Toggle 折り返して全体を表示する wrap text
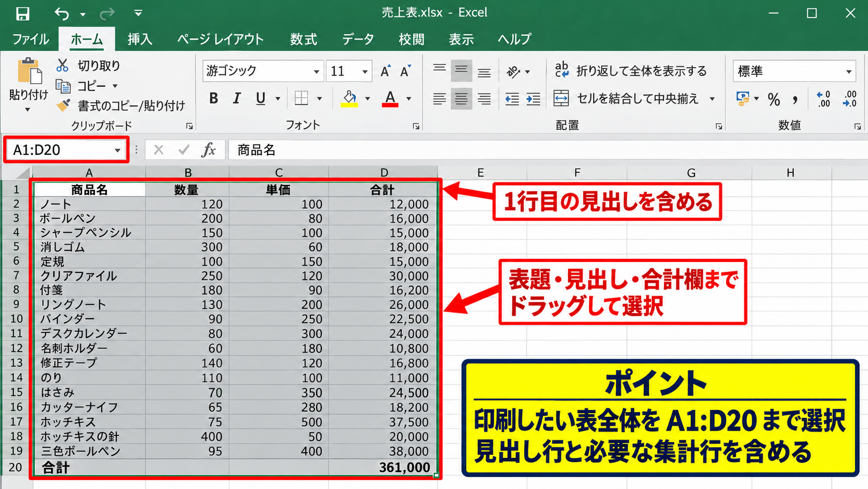 tap(631, 71)
